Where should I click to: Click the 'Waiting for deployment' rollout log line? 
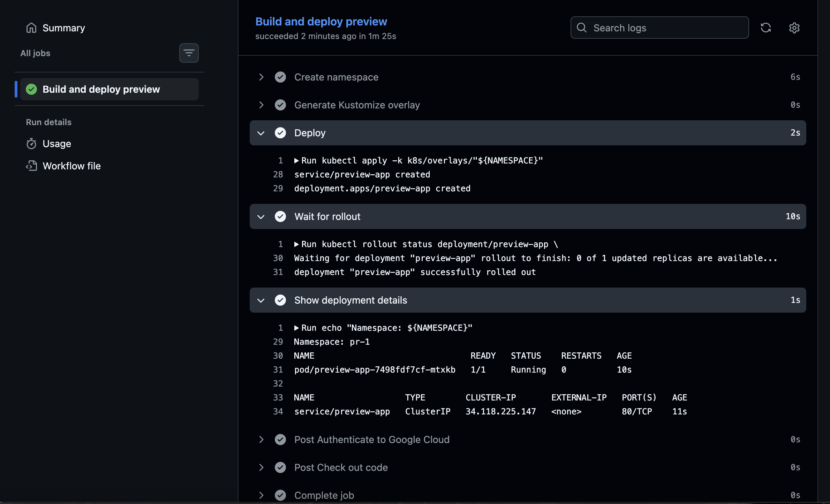[x=536, y=258]
